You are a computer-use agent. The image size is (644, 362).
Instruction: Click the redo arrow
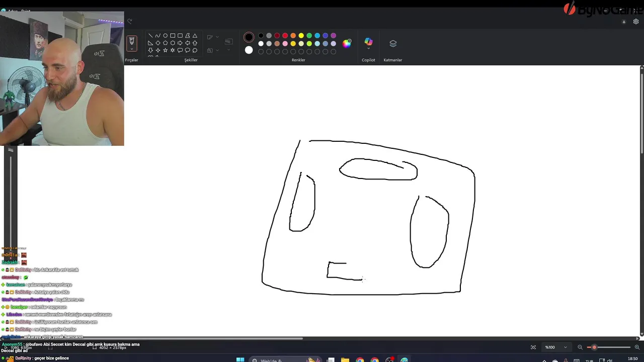pyautogui.click(x=129, y=21)
